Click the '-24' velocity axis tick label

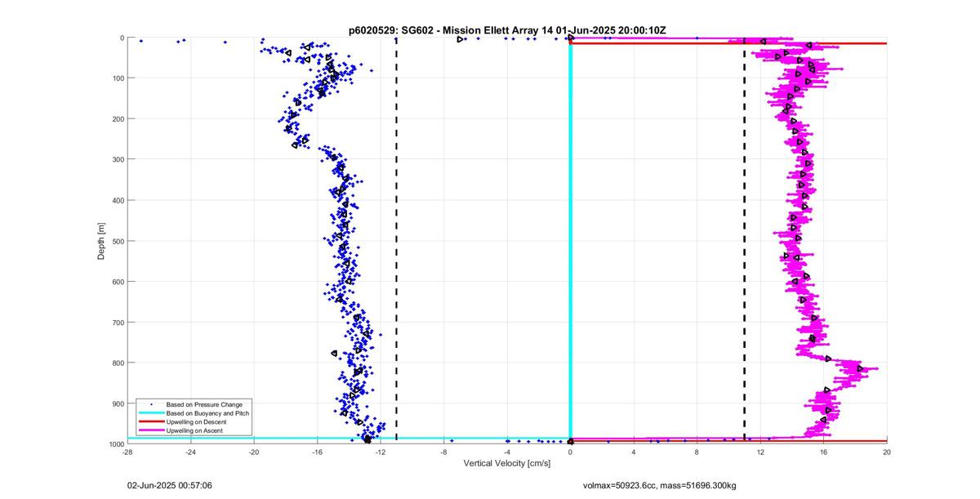tap(190, 452)
